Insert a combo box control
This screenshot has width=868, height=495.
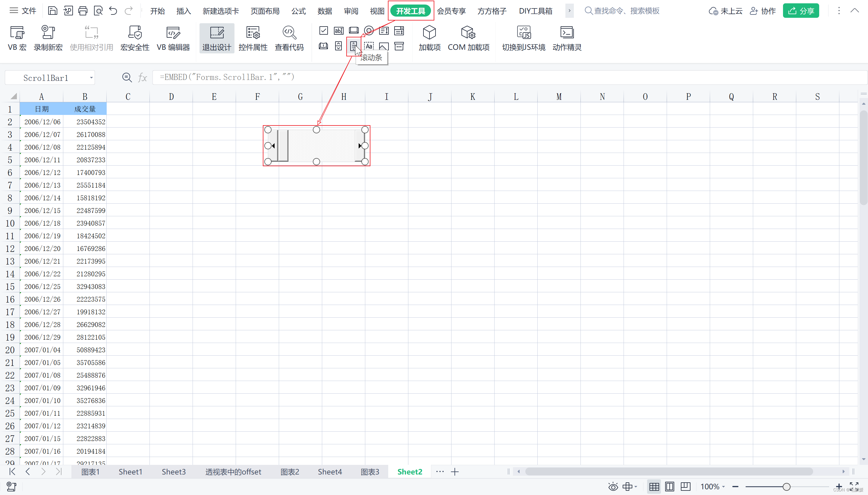coord(399,30)
